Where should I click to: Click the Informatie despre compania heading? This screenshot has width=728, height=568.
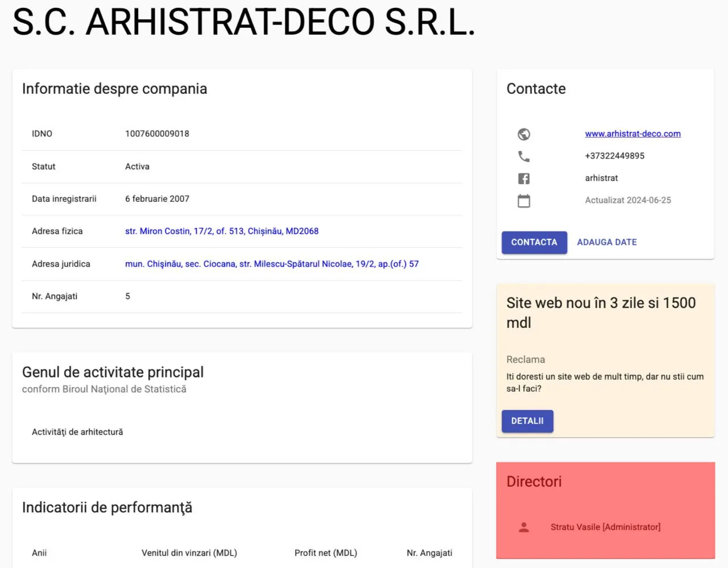click(114, 89)
